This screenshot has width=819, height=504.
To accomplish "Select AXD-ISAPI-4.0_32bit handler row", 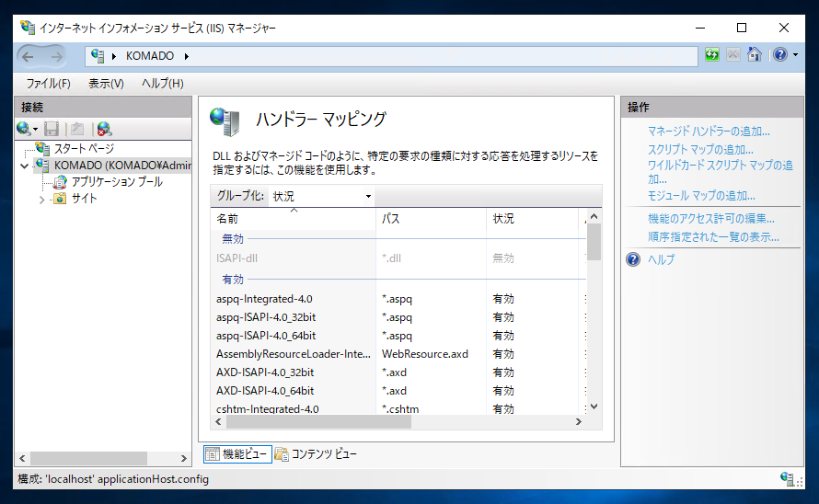I will tap(398, 372).
